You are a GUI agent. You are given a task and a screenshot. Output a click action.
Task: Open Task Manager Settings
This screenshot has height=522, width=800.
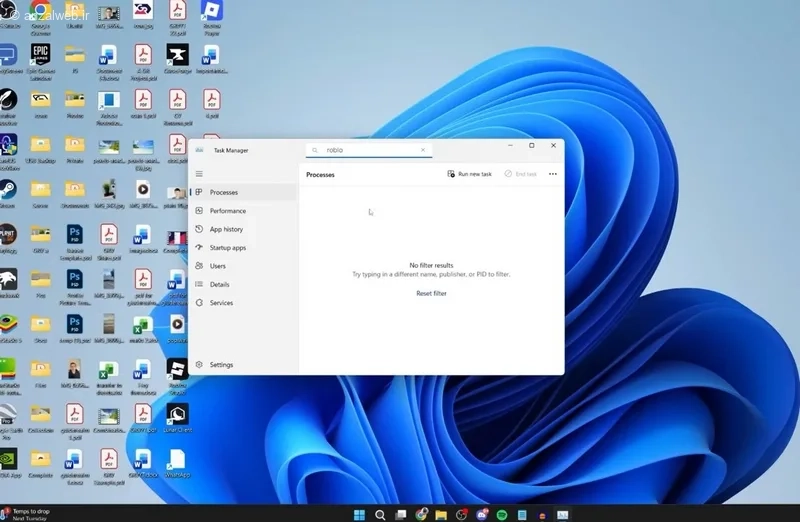tap(243, 365)
